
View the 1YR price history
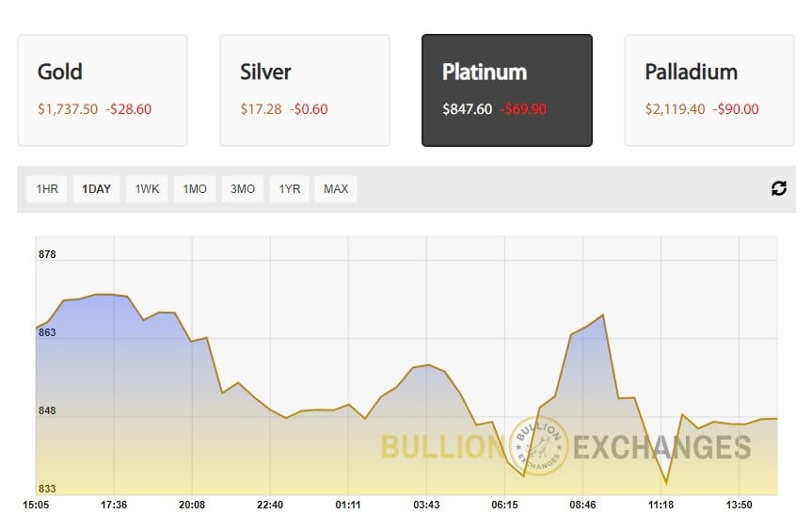coord(290,189)
